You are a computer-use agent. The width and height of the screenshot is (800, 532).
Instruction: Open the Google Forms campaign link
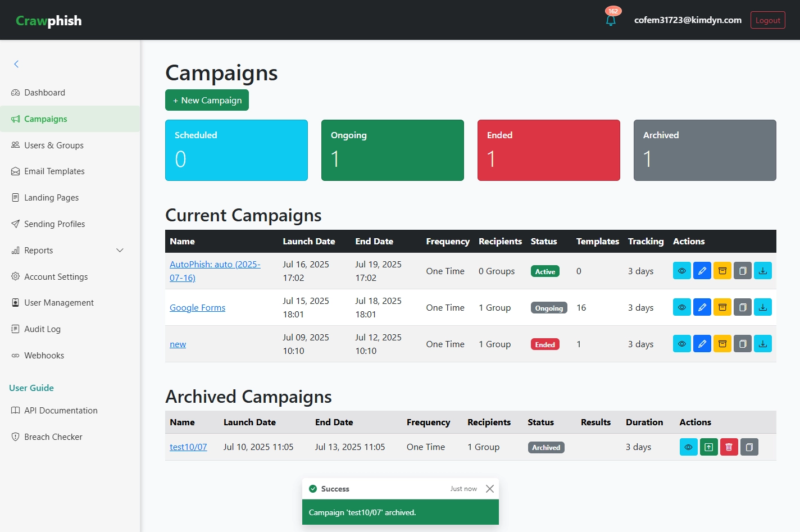tap(197, 307)
